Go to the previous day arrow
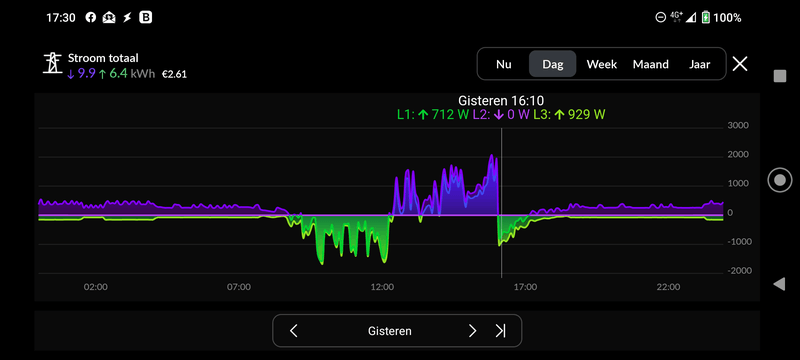The width and height of the screenshot is (800, 360). 293,331
